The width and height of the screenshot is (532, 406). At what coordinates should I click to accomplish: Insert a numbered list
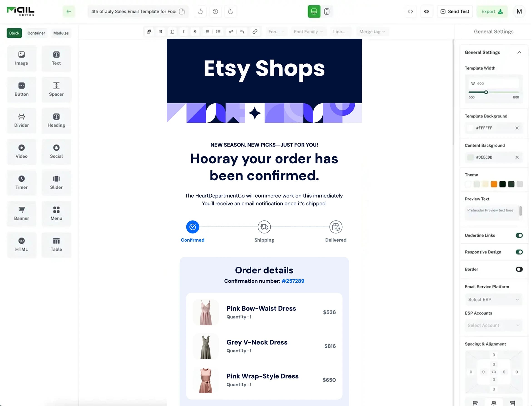click(x=218, y=32)
